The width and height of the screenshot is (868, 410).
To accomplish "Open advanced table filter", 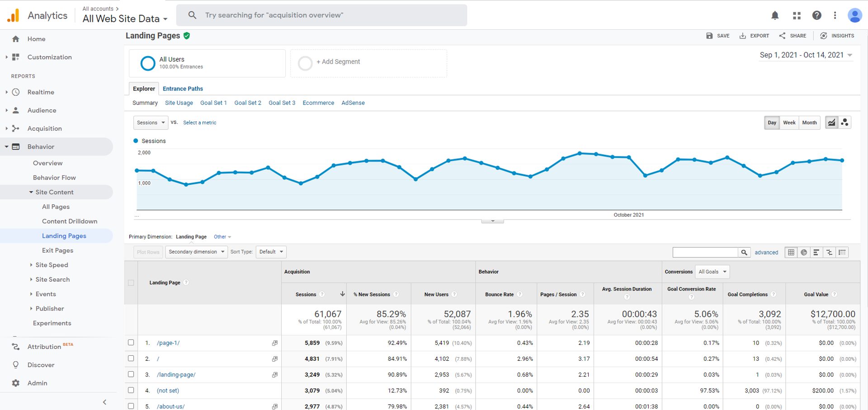I will coord(766,252).
